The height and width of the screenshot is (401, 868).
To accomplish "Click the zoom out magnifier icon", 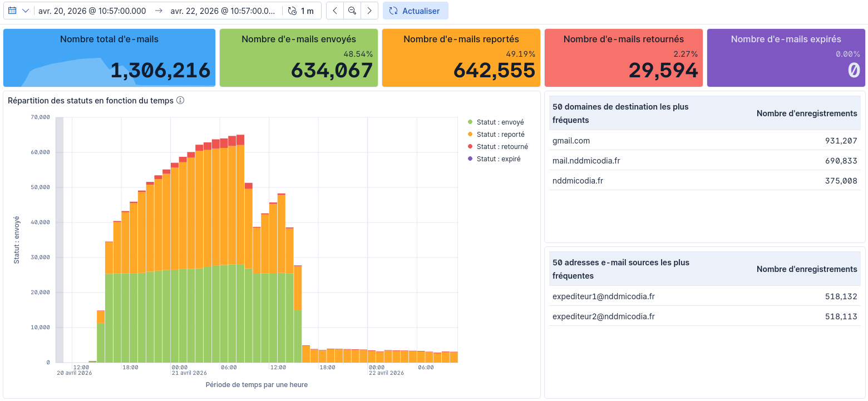I will tap(352, 11).
